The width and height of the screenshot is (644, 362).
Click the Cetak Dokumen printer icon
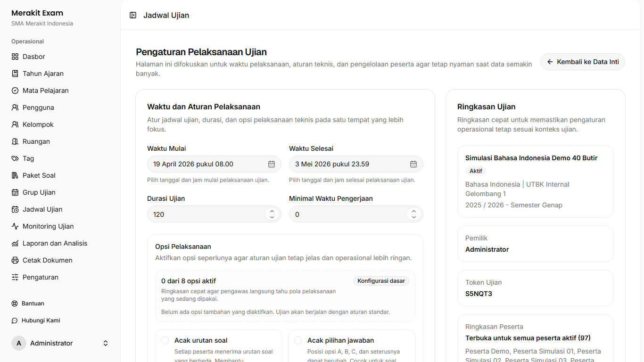(15, 260)
